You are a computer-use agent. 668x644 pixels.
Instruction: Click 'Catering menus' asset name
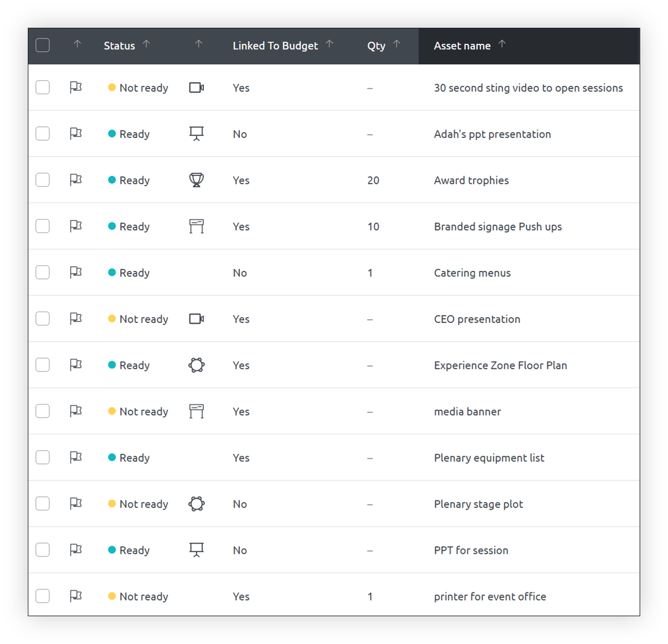[472, 273]
